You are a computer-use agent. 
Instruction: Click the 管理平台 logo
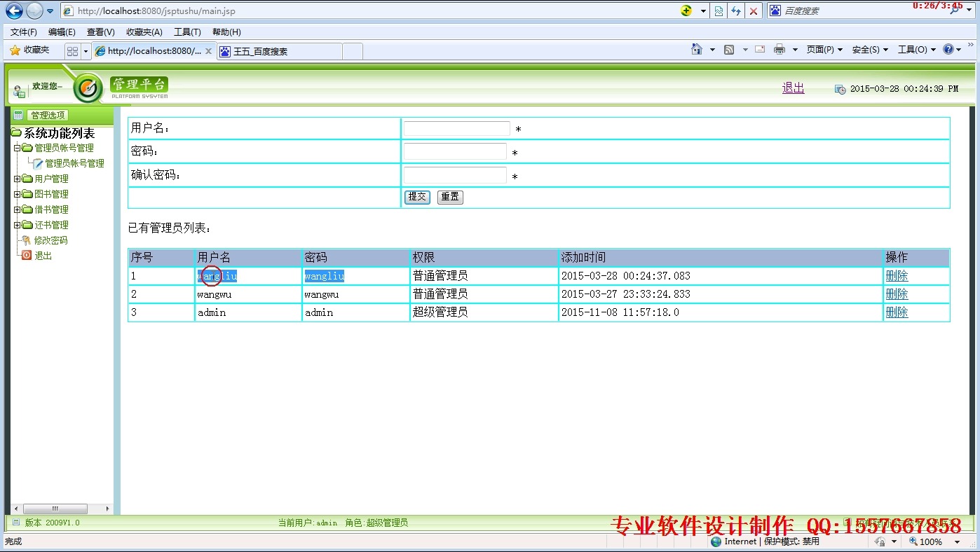[x=139, y=87]
